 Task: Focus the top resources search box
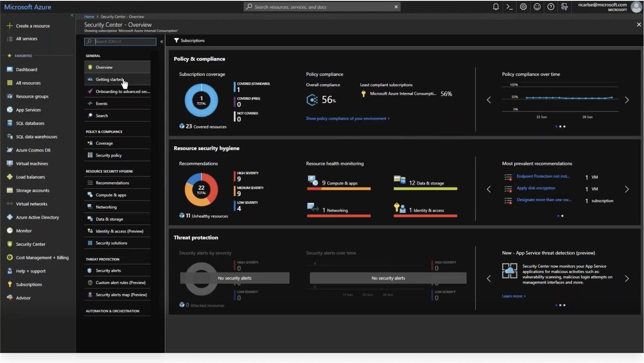pos(322,7)
